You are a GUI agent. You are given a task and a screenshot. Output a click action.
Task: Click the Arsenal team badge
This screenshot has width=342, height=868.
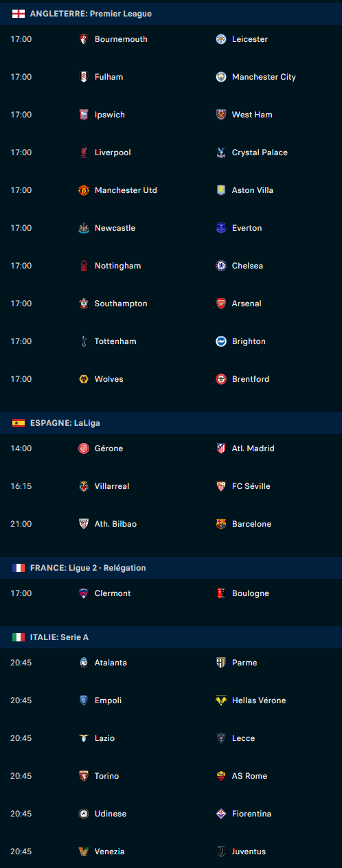click(x=221, y=304)
